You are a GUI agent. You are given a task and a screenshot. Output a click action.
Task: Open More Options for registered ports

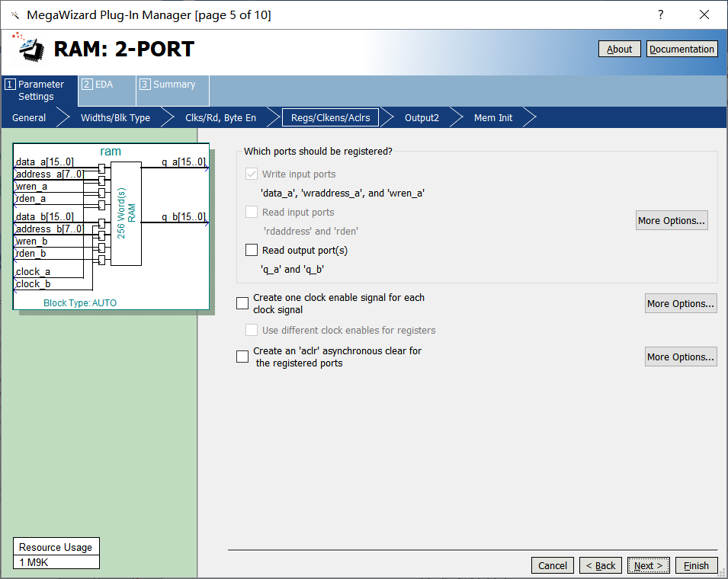click(672, 221)
